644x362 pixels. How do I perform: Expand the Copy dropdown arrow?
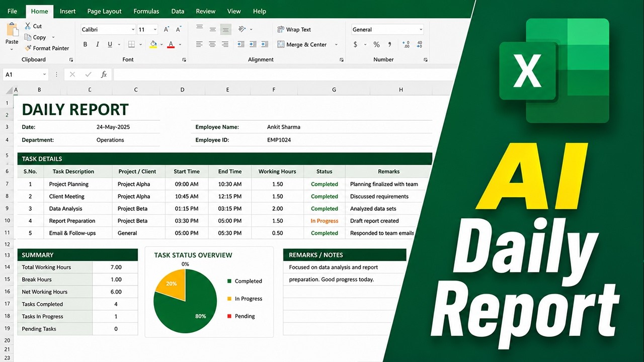[53, 37]
